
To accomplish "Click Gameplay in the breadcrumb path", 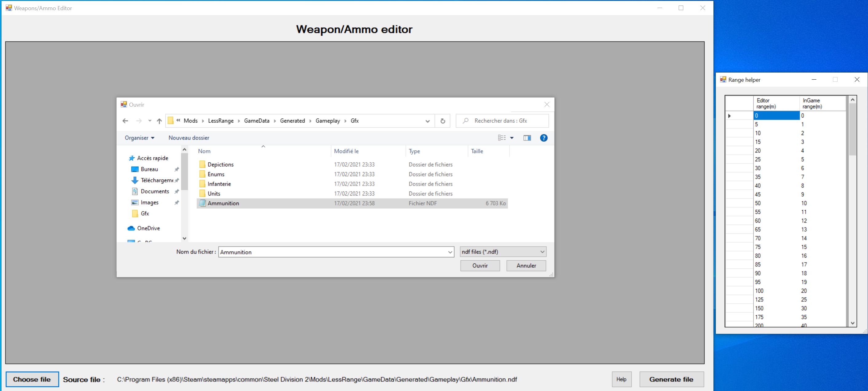I will (x=328, y=121).
